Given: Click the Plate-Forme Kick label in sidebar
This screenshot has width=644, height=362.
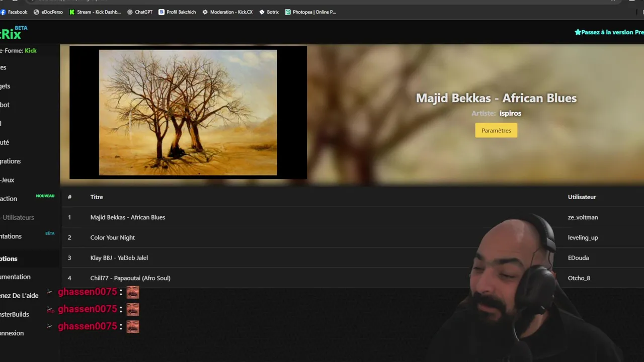Looking at the screenshot, I should 18,50.
